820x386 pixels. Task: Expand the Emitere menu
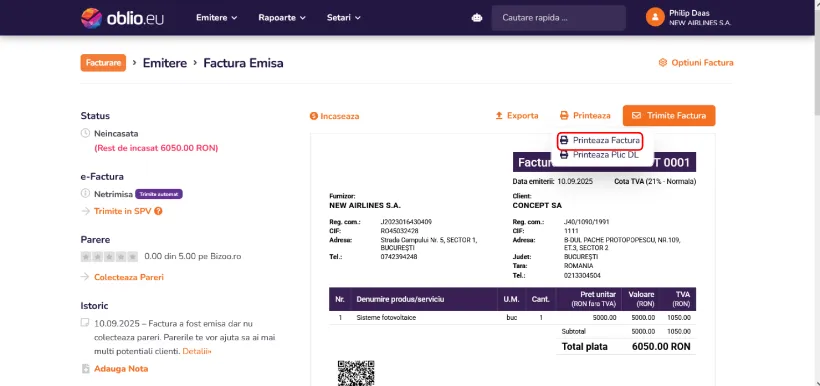click(217, 18)
